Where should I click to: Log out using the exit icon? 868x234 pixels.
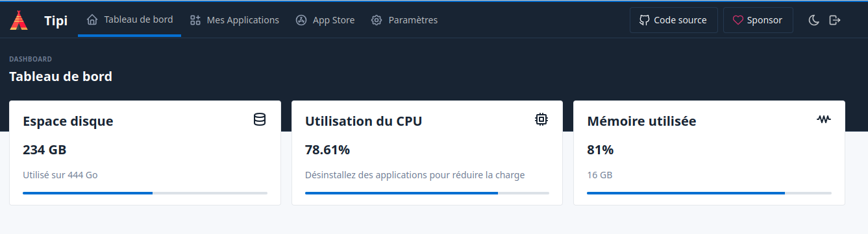pos(835,20)
